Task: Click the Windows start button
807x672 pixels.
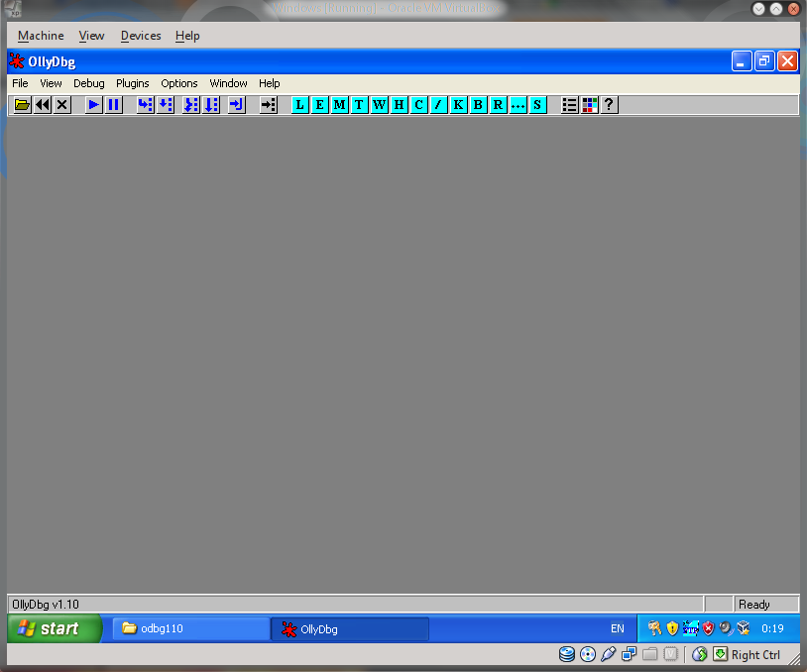Action: [55, 628]
